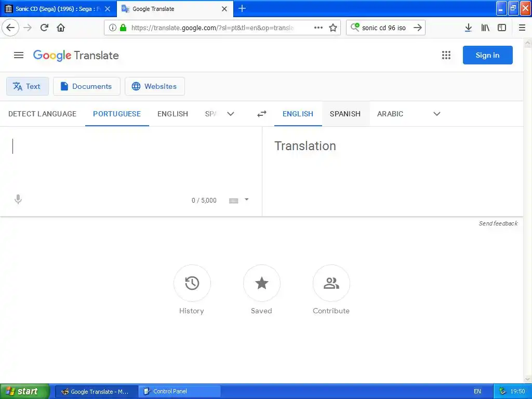
Task: Switch to Control Panel in taskbar
Action: (x=179, y=391)
